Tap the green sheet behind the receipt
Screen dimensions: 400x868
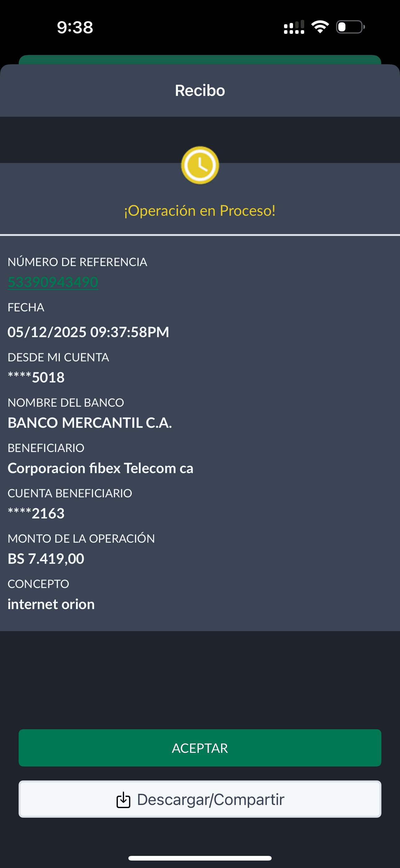[200, 60]
